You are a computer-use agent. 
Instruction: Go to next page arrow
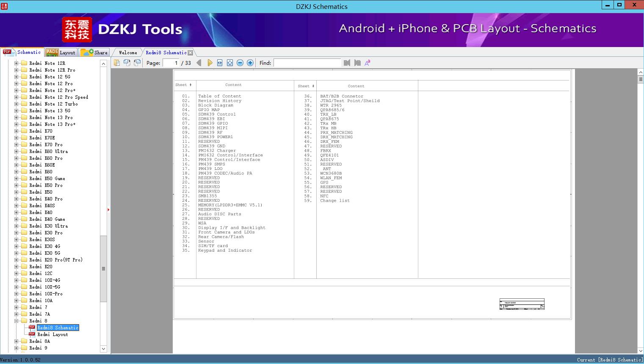pos(210,63)
